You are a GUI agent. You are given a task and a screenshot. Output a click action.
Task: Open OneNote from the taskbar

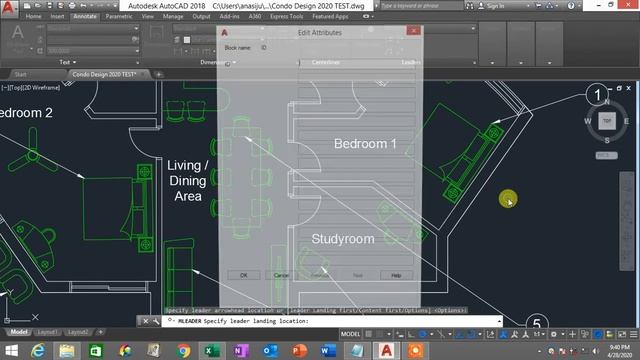(x=241, y=351)
